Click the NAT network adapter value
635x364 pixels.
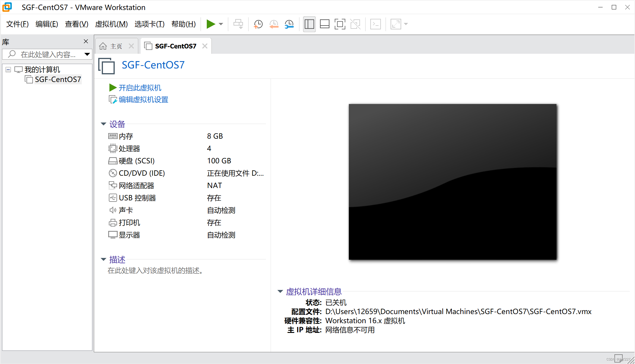pos(214,185)
